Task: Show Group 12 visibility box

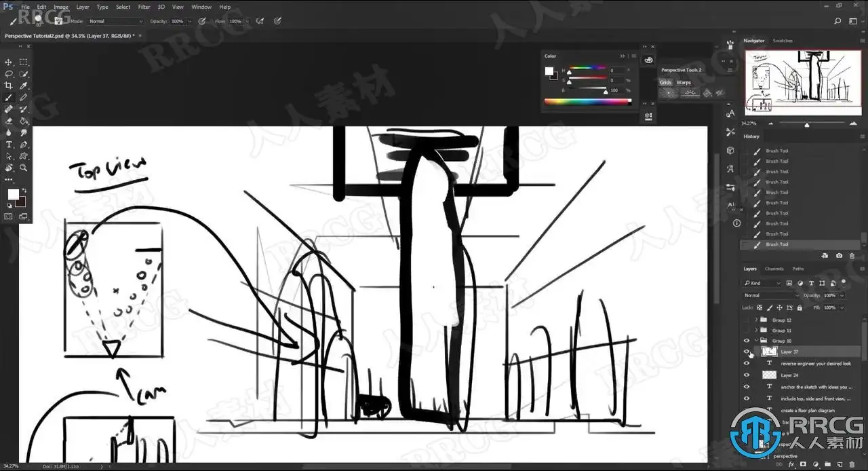Action: click(747, 320)
